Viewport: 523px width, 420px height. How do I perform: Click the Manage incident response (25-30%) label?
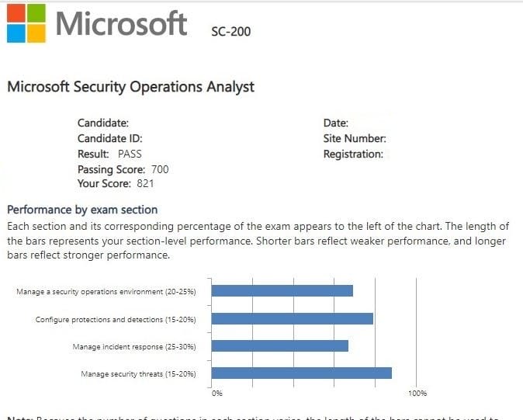click(x=133, y=347)
